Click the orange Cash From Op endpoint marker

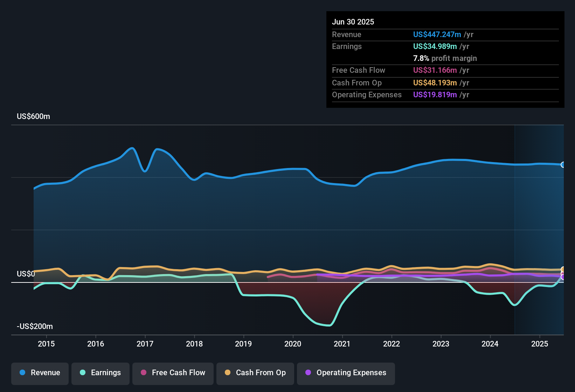(x=563, y=269)
